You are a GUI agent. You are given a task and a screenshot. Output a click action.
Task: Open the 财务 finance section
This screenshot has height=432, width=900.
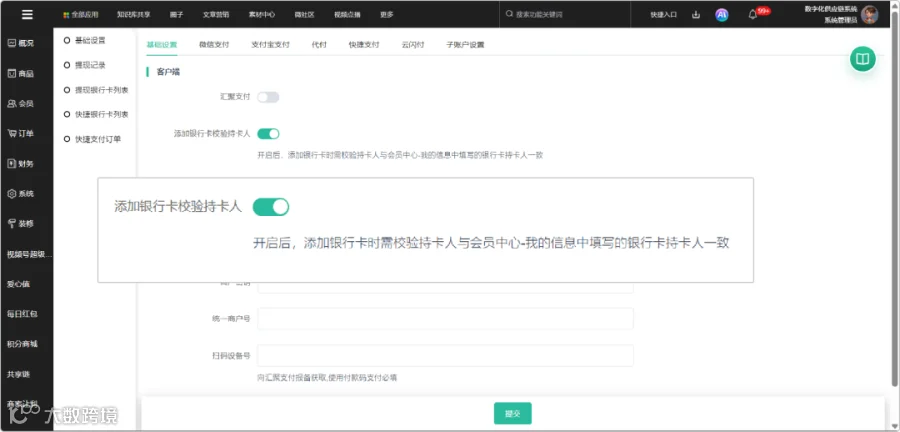pos(21,164)
